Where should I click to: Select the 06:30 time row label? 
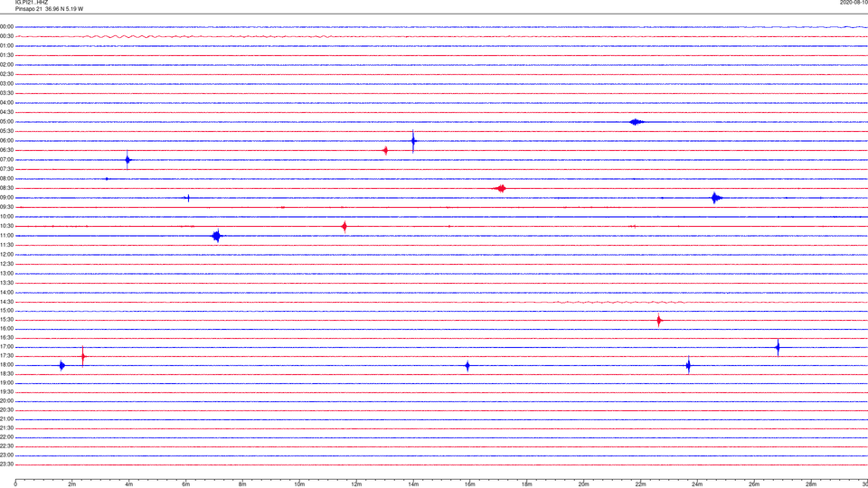[x=6, y=150]
